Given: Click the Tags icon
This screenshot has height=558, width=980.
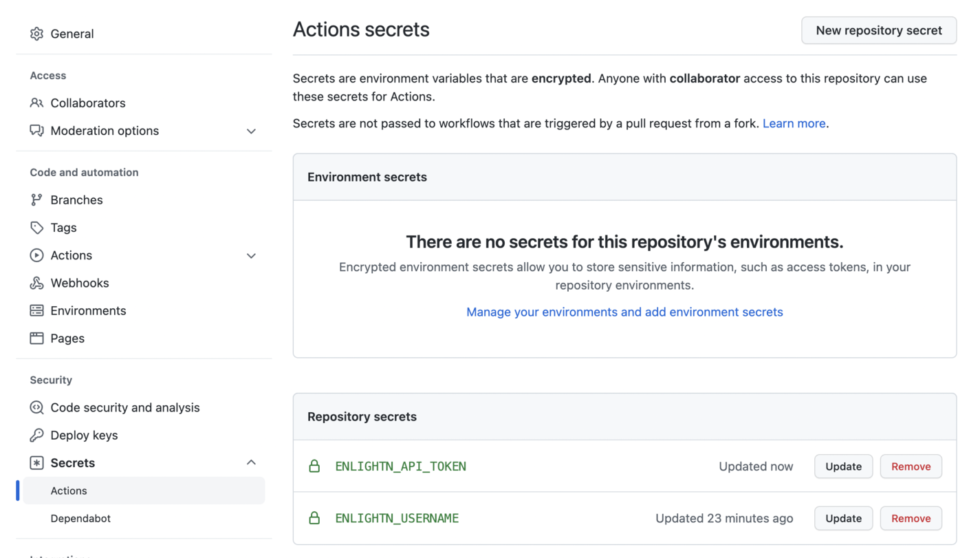Looking at the screenshot, I should coord(36,227).
